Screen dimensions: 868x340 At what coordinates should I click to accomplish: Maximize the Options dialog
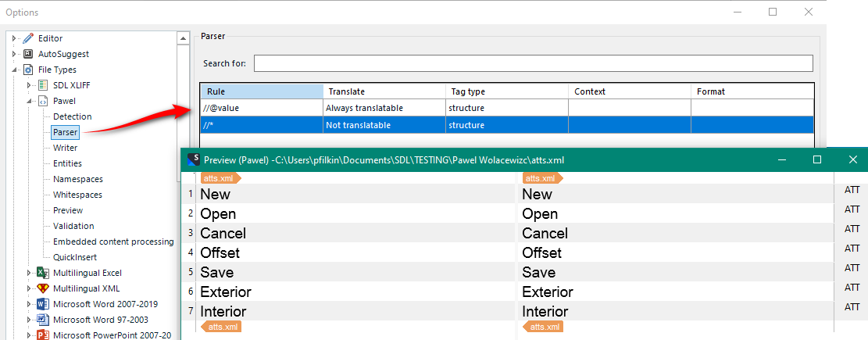tap(773, 12)
